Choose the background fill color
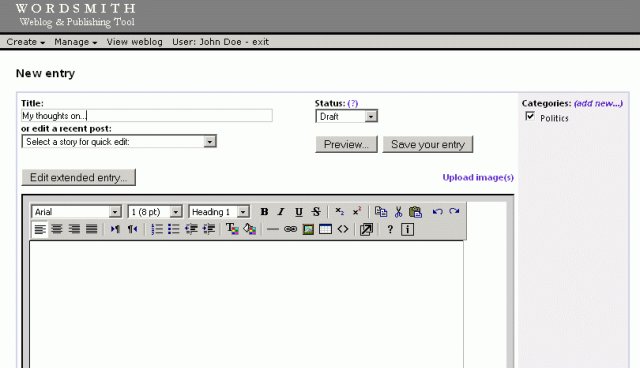The height and width of the screenshot is (368, 640). pyautogui.click(x=249, y=229)
